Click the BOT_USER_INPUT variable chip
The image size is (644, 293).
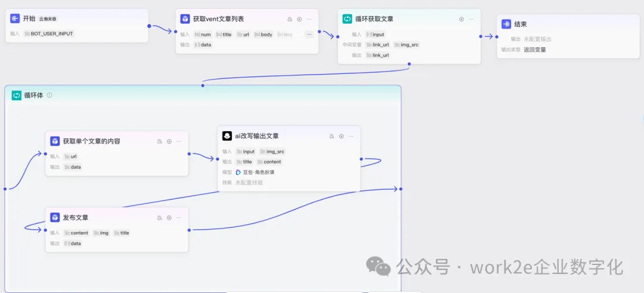click(48, 33)
